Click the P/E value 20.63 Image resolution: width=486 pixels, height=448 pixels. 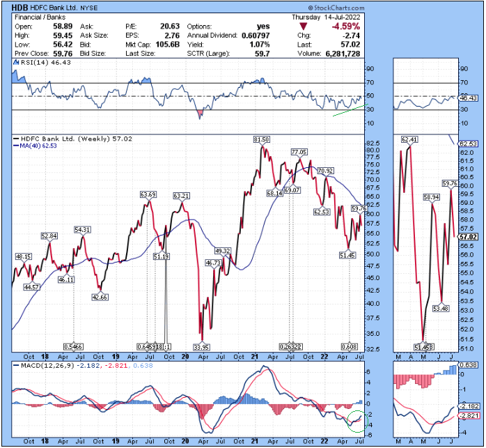click(x=170, y=26)
